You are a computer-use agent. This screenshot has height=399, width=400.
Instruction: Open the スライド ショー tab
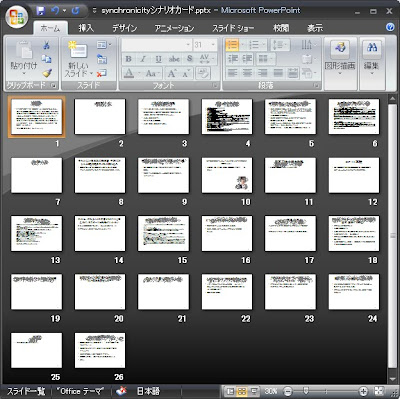click(233, 28)
